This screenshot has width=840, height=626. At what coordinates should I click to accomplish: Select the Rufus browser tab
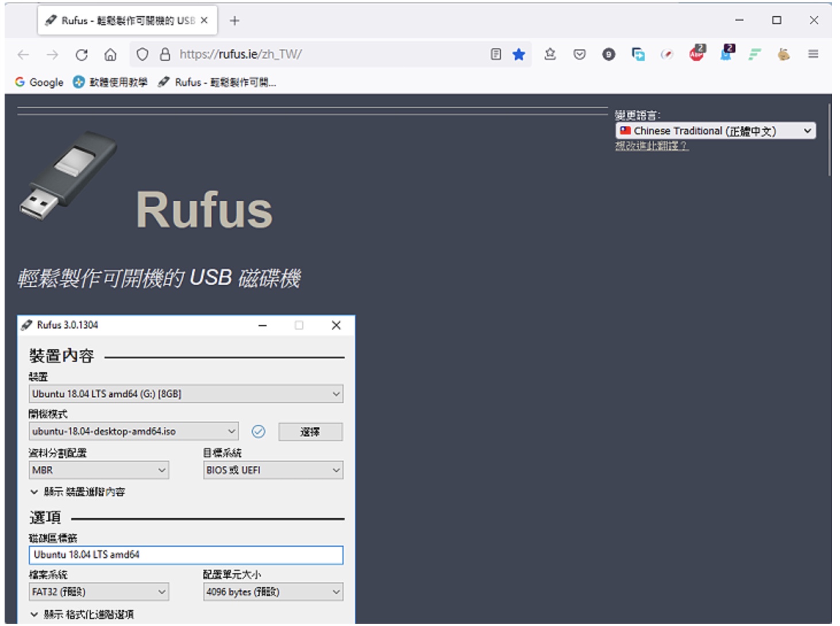click(x=128, y=21)
